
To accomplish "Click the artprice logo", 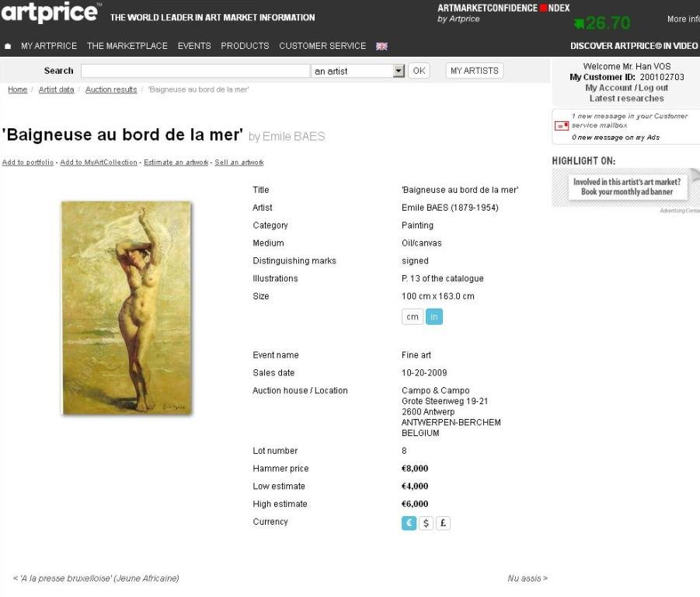I will 50,12.
